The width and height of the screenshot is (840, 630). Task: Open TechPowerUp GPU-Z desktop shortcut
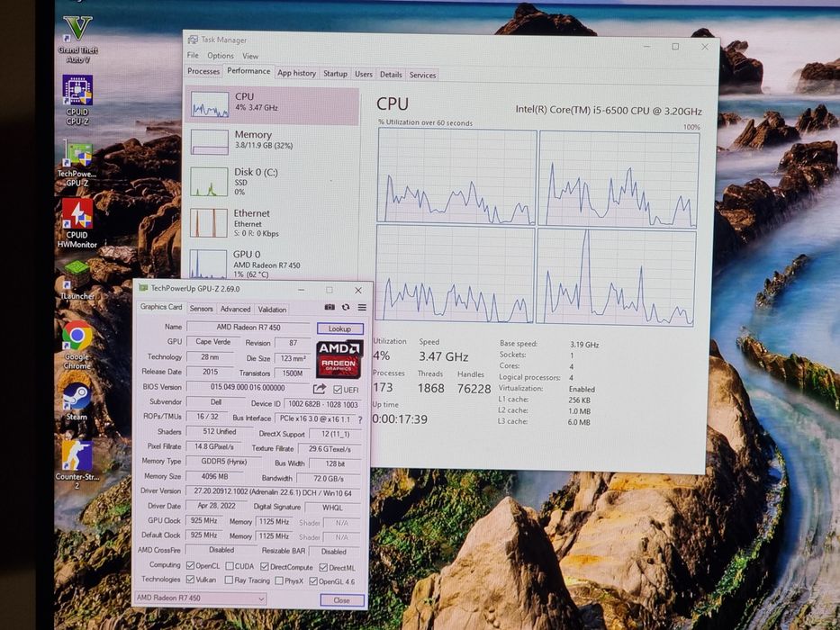[x=77, y=164]
